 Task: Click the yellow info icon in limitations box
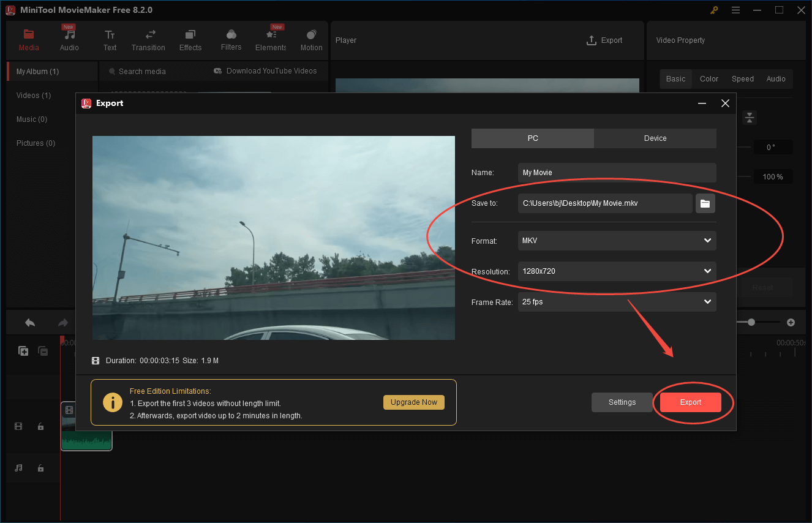coord(112,402)
